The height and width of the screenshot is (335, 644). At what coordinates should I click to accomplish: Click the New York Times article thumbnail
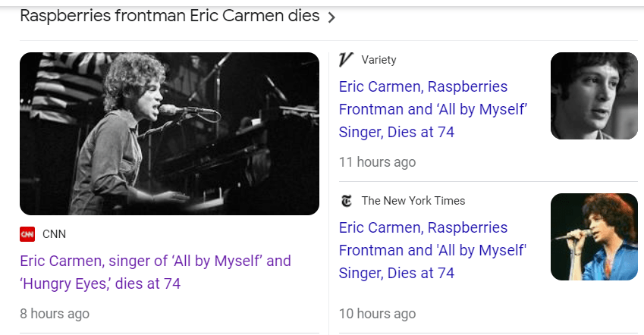tap(594, 236)
